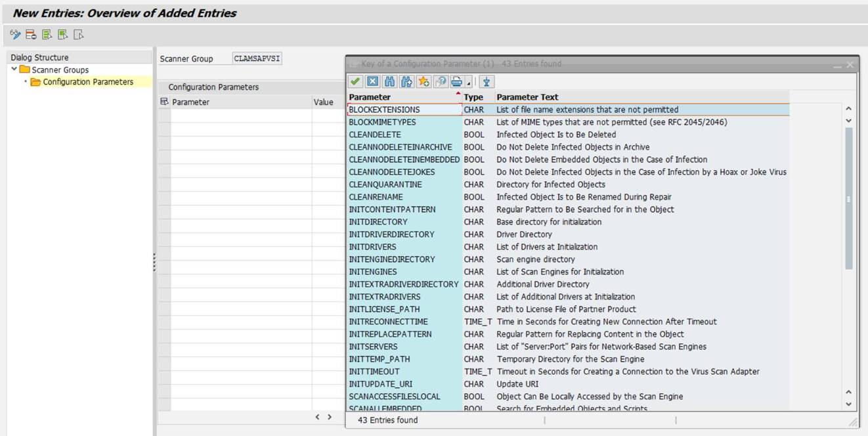The height and width of the screenshot is (436, 868).
Task: Choose the INITSERVERS parameter entry
Action: coord(373,347)
